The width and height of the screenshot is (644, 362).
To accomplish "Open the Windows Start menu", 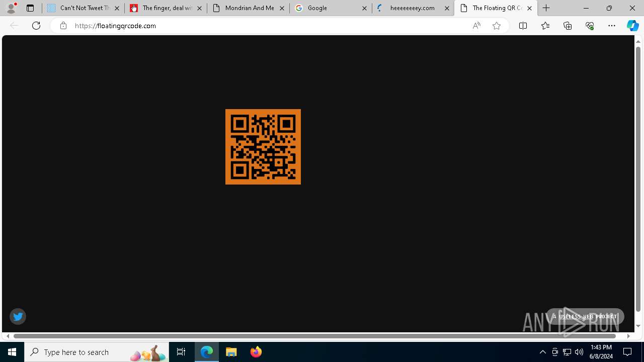I will tap(12, 352).
